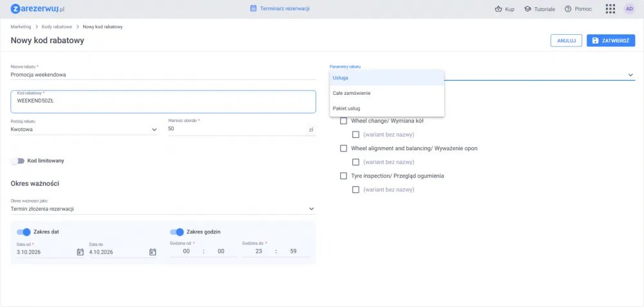Click the Tutoriale graduation cap icon
The width and height of the screenshot is (644, 307).
528,9
